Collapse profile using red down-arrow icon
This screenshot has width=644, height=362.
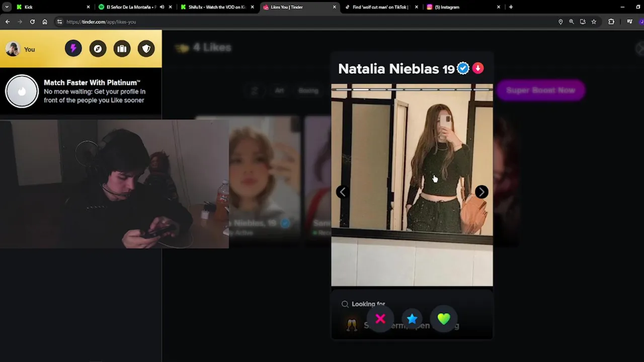(478, 68)
